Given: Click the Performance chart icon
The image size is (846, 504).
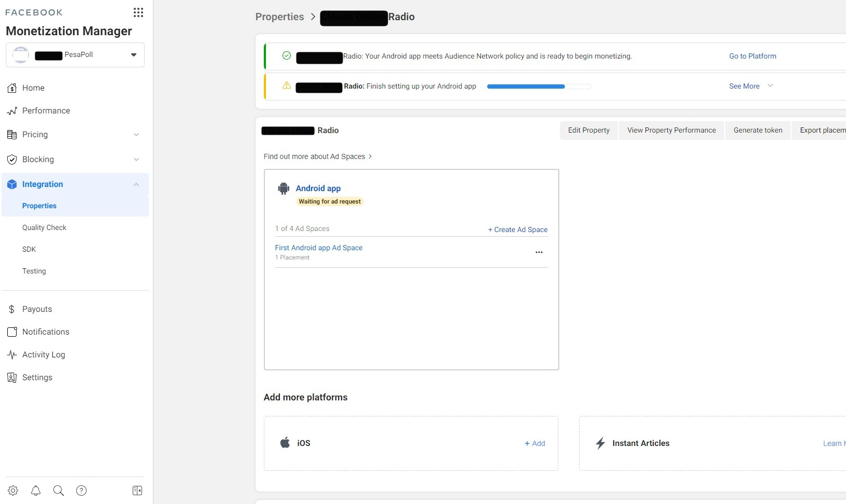Looking at the screenshot, I should tap(12, 111).
